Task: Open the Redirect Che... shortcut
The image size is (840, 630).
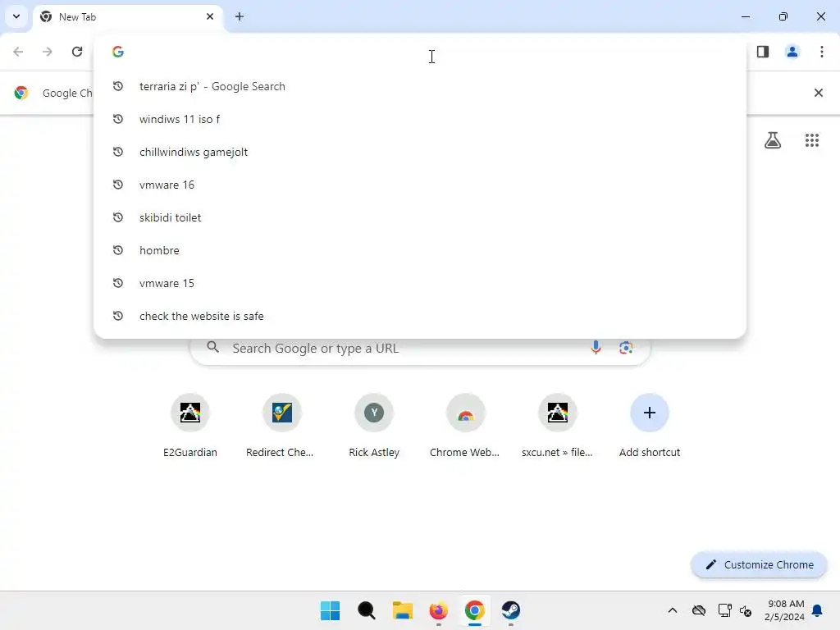Action: click(x=282, y=427)
